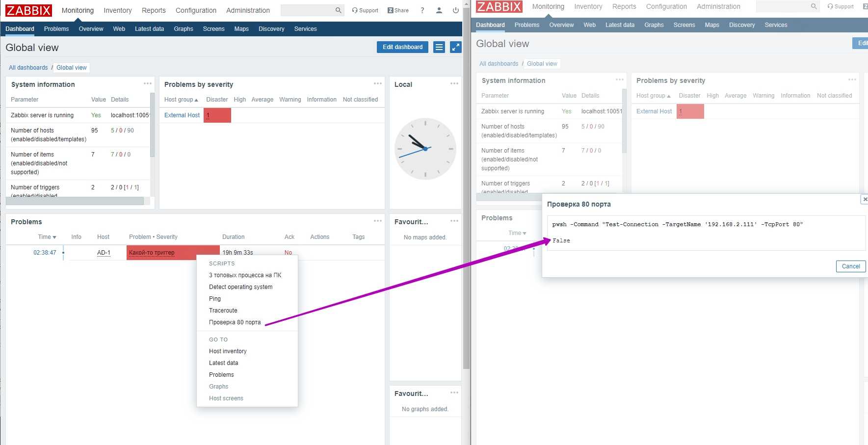Run the Traceroute script from context menu
The image size is (868, 445).
[x=223, y=311]
